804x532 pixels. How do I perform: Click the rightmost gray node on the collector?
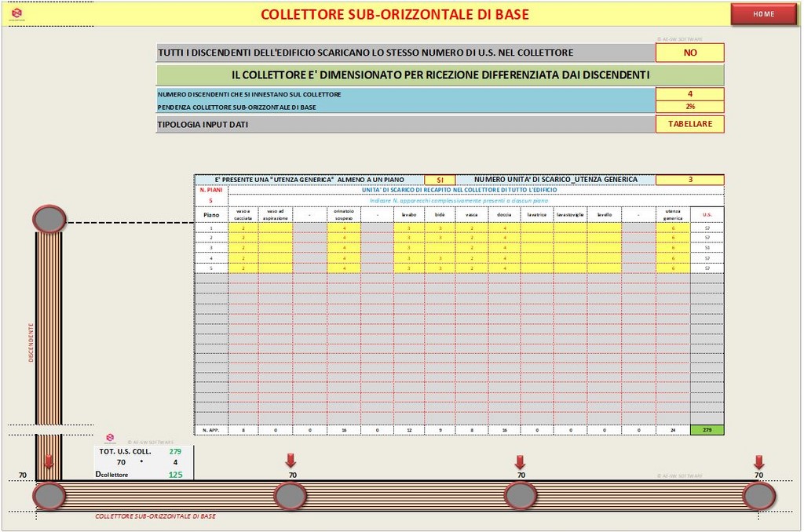pyautogui.click(x=759, y=495)
